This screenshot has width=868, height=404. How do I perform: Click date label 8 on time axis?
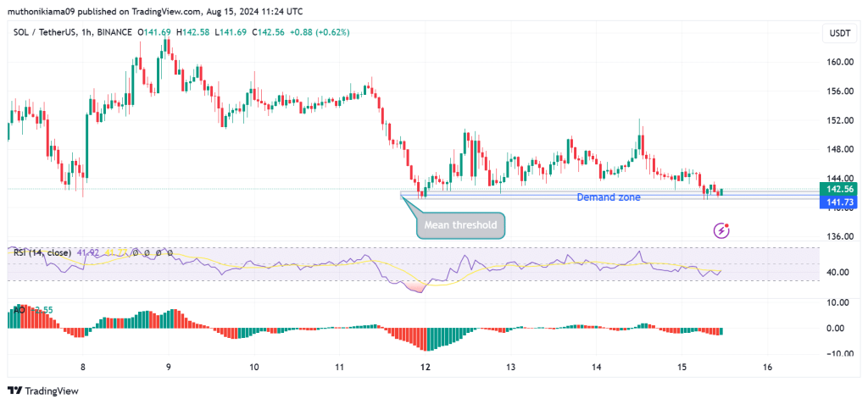(x=82, y=367)
